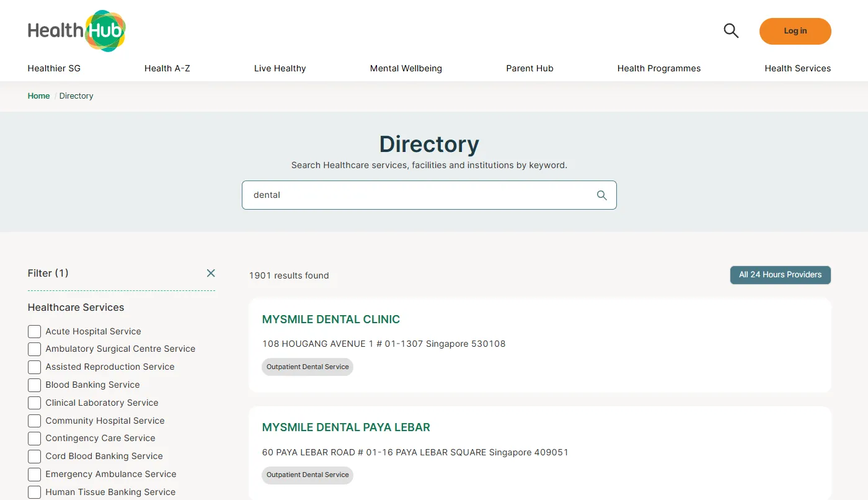Open the Live Healthy menu

click(x=280, y=68)
